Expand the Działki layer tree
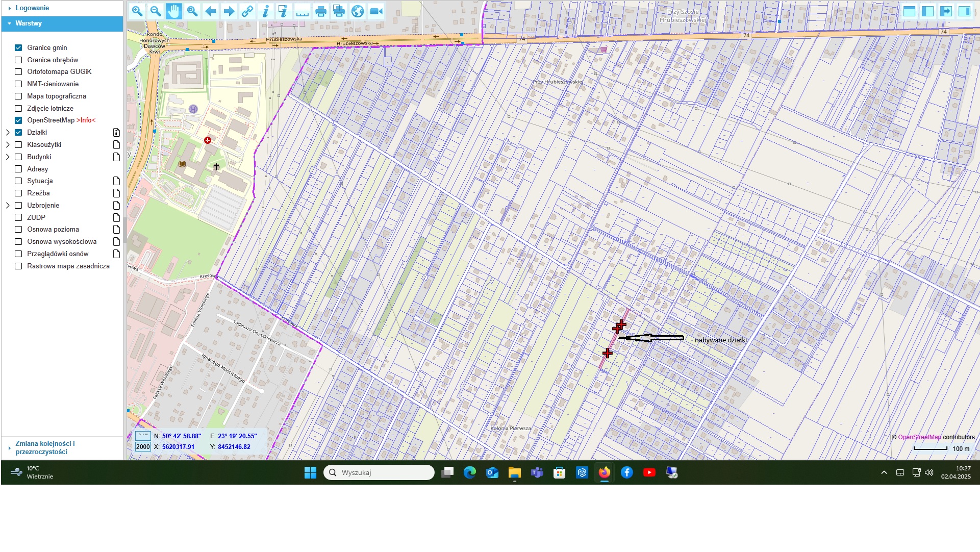 [8, 133]
